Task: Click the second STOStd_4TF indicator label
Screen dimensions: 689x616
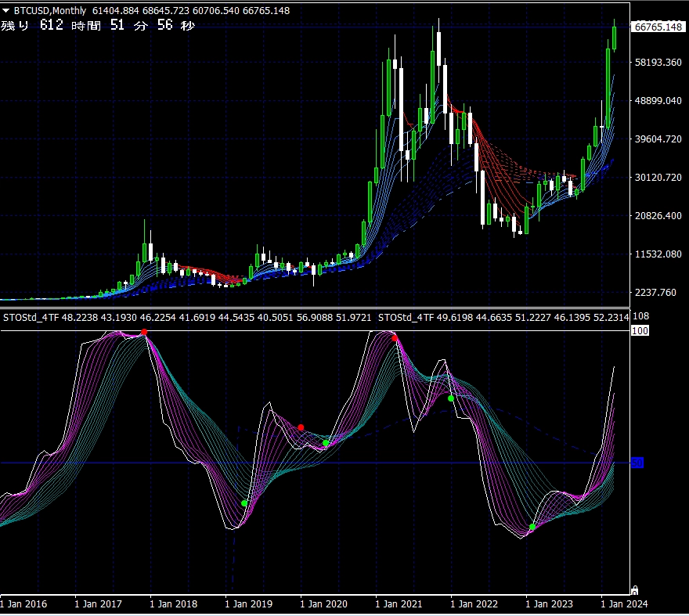Action: [x=406, y=318]
